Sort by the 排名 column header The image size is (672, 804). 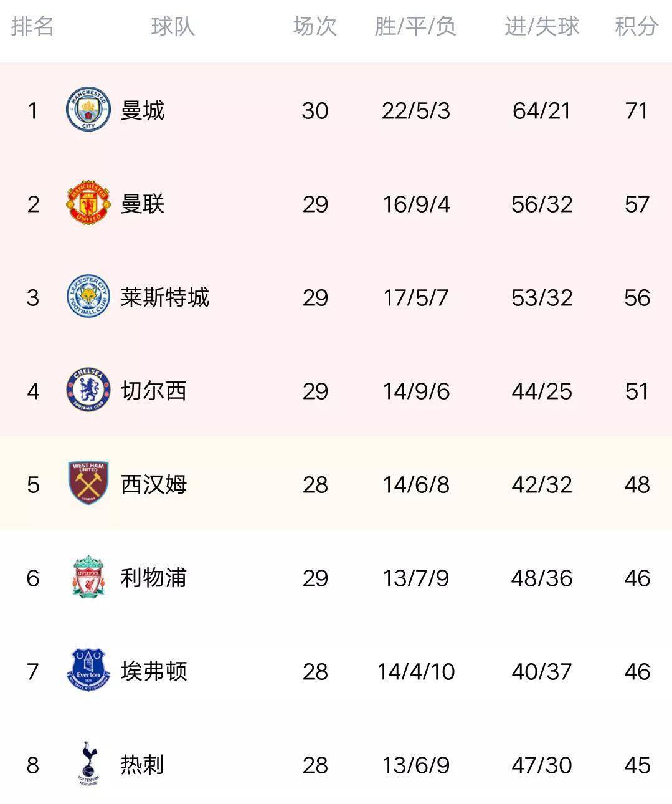coord(32,26)
